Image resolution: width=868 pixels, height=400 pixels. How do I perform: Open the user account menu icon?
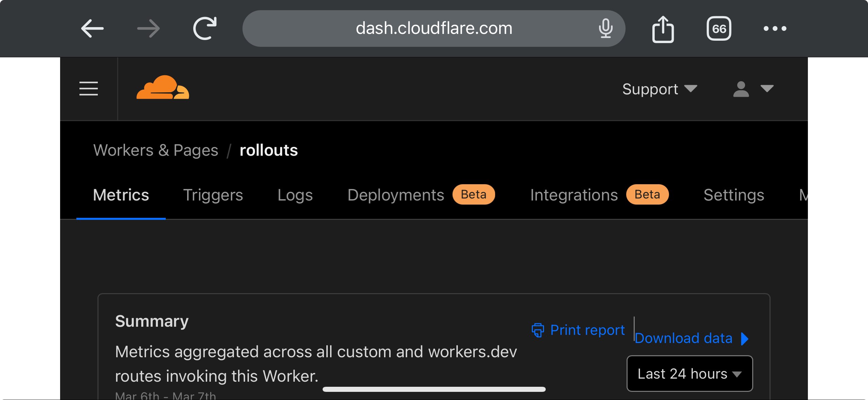742,89
